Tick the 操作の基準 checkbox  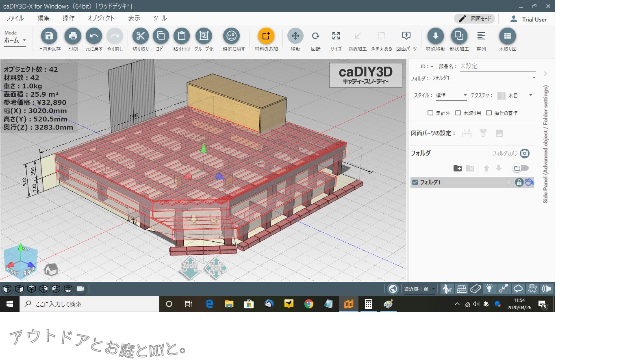tap(489, 113)
